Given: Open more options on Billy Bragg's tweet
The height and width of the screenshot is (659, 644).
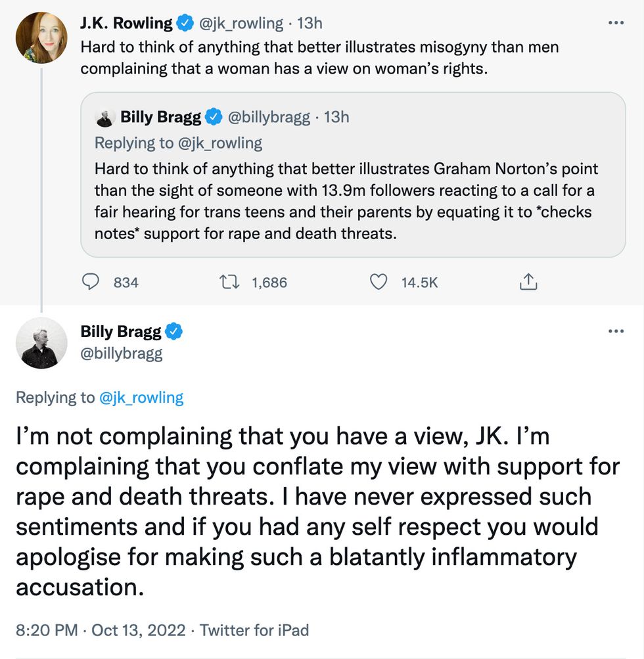Looking at the screenshot, I should coord(616,330).
